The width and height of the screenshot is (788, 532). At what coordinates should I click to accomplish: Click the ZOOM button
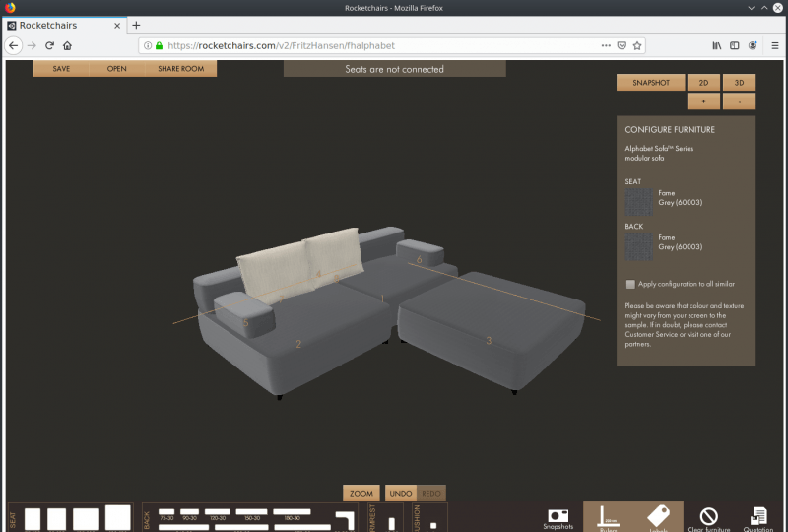(x=361, y=494)
